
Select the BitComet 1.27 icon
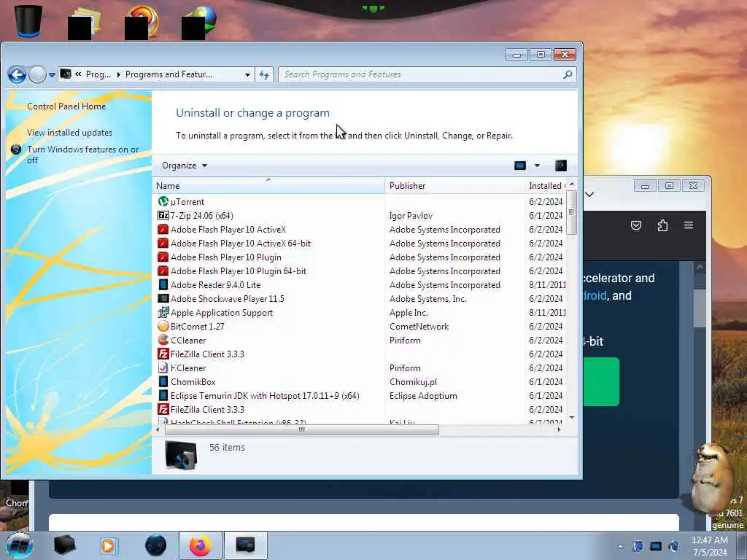[x=163, y=326]
